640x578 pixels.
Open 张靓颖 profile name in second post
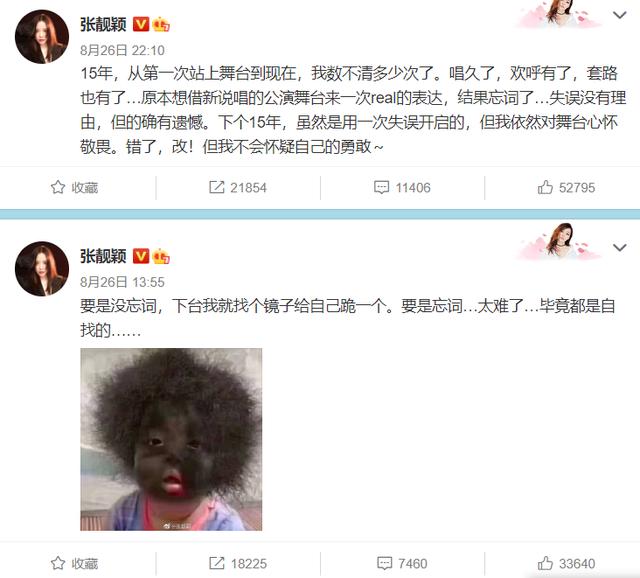(x=103, y=257)
